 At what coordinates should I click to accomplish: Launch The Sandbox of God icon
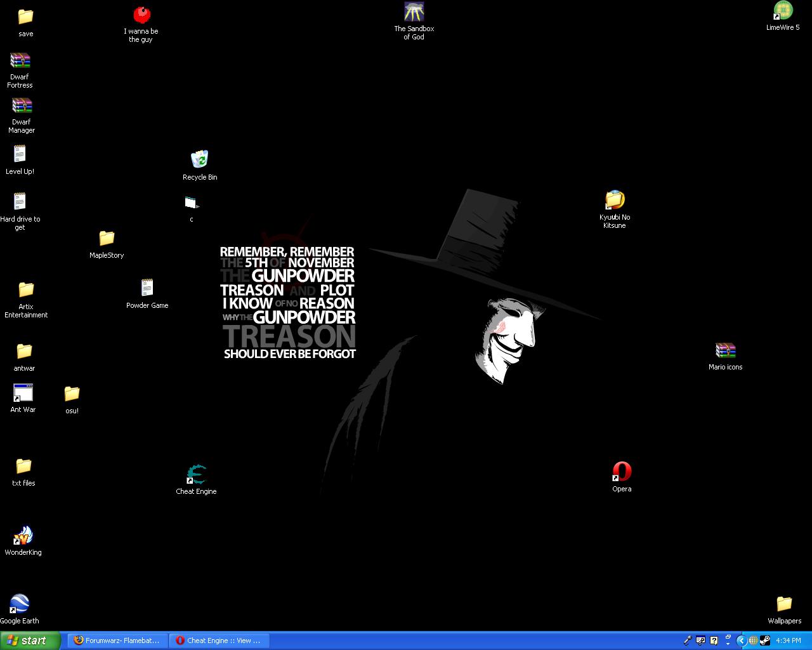click(x=414, y=12)
